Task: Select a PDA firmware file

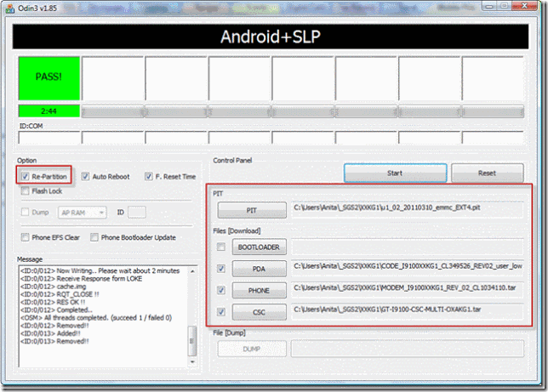Action: pyautogui.click(x=259, y=269)
